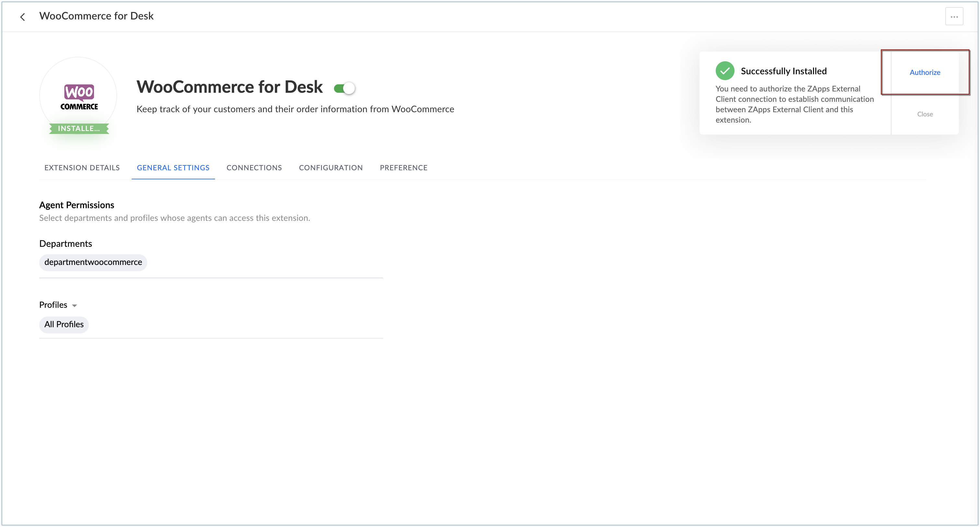
Task: Click the Authorize link
Action: click(925, 72)
